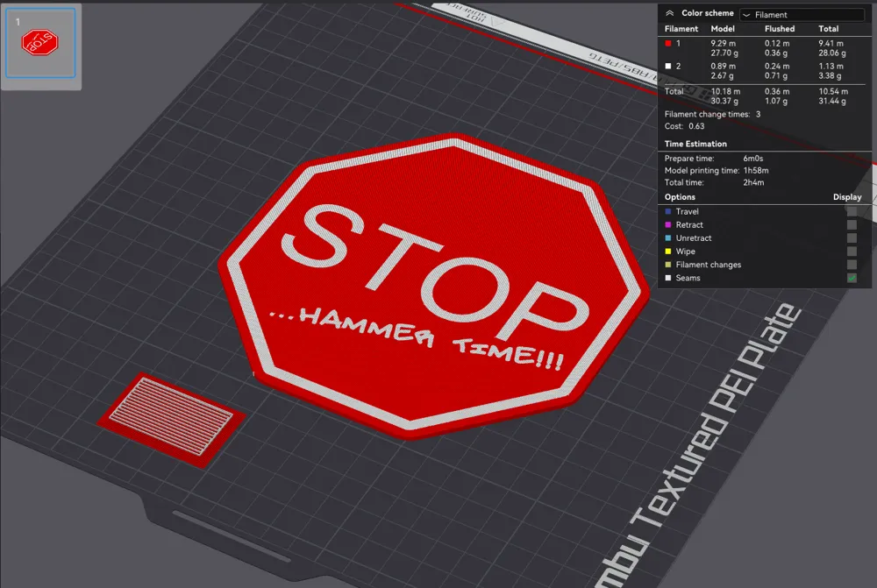Image resolution: width=877 pixels, height=588 pixels.
Task: Click the Filament changes legend icon
Action: pyautogui.click(x=667, y=264)
